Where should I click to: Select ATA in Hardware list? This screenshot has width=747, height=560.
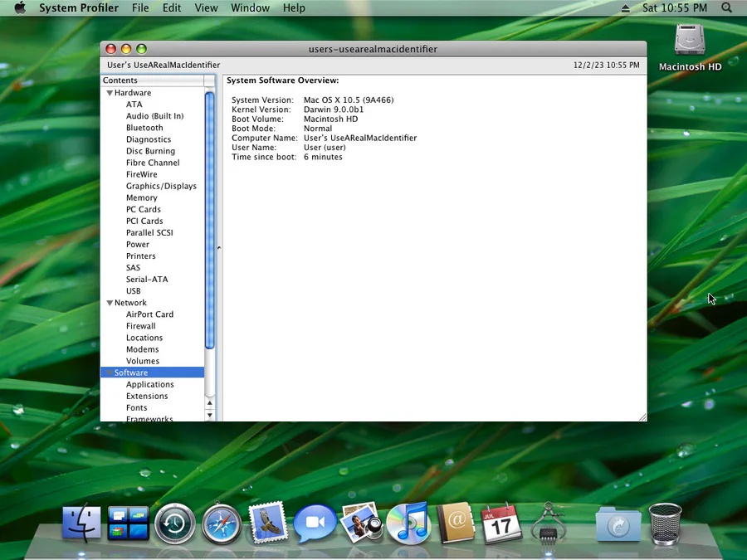134,105
